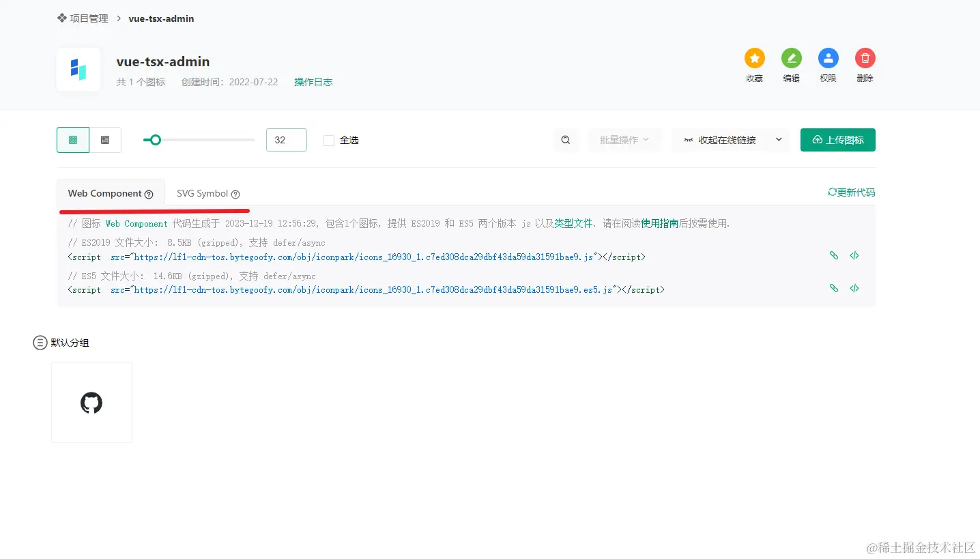Open 权限 user icon
The image size is (980, 559).
(x=828, y=58)
